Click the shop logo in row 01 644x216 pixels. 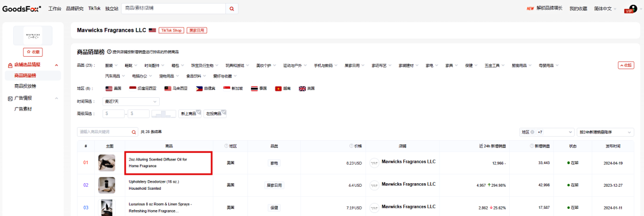pyautogui.click(x=374, y=163)
